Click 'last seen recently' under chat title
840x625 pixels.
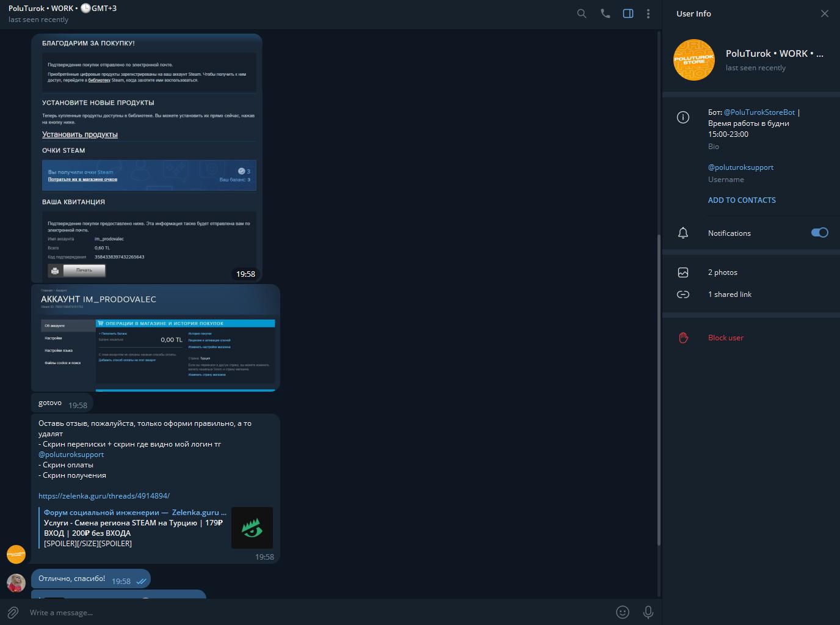click(x=38, y=20)
